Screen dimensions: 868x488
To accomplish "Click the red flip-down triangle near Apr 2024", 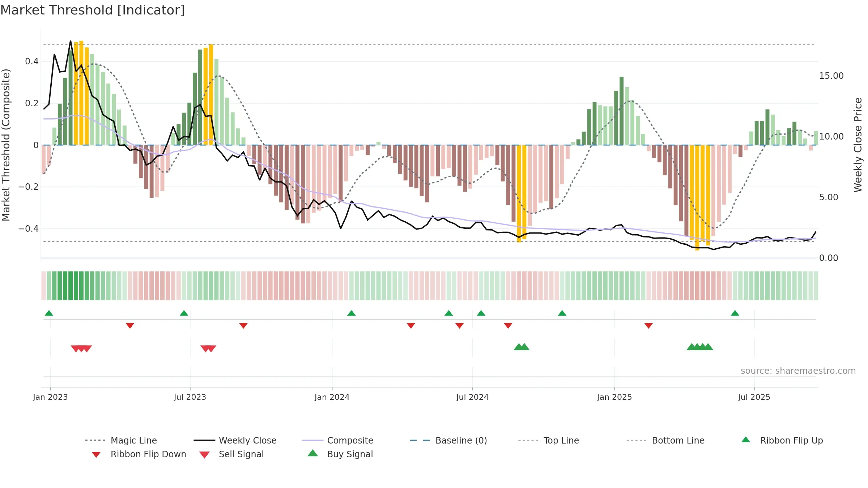I will pos(411,326).
